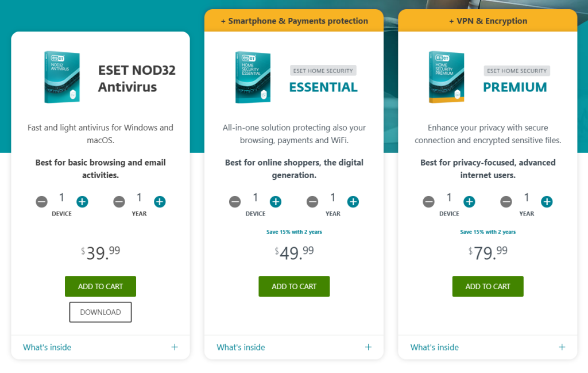Open Save 15% offer under Premium plan
This screenshot has height=373, width=588.
488,232
